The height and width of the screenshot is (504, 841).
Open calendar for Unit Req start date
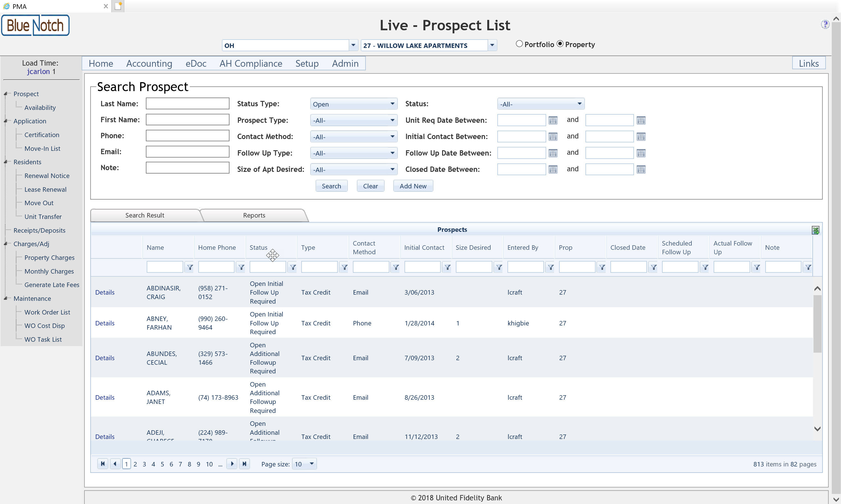click(x=553, y=120)
